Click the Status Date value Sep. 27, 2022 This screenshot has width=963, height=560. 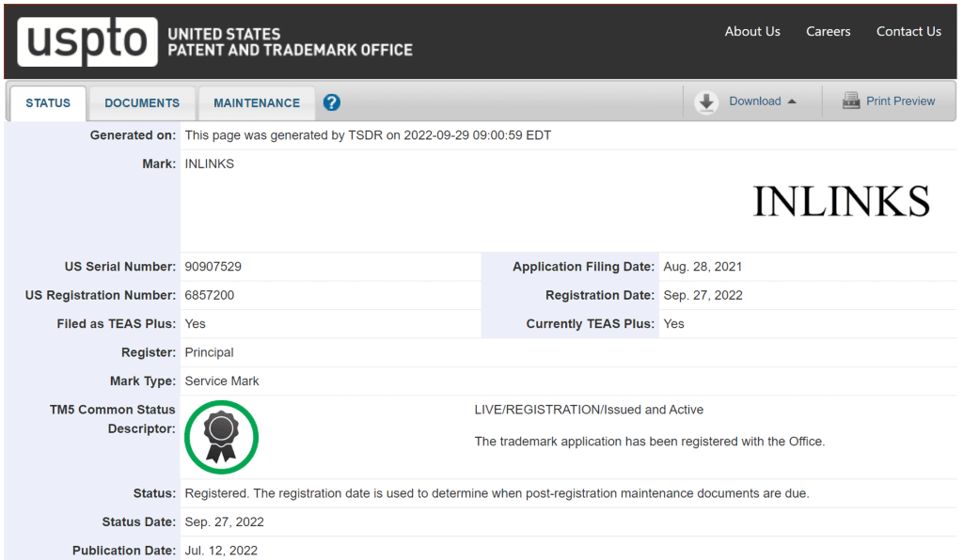224,522
